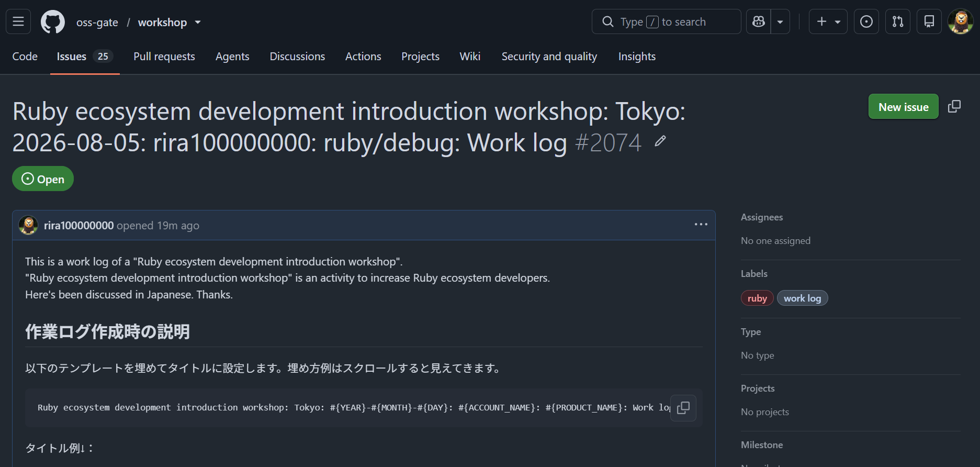The image size is (980, 467).
Task: Open your pull requests icon in header
Action: [x=898, y=21]
